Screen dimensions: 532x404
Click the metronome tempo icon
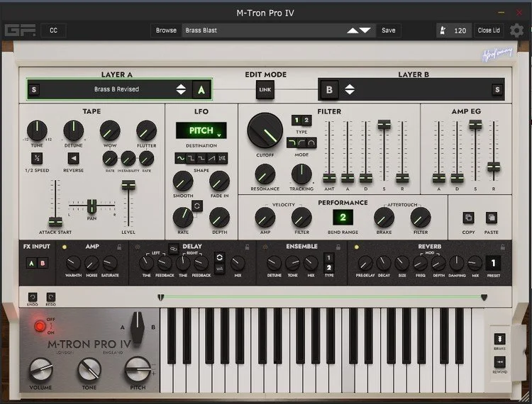pyautogui.click(x=443, y=30)
